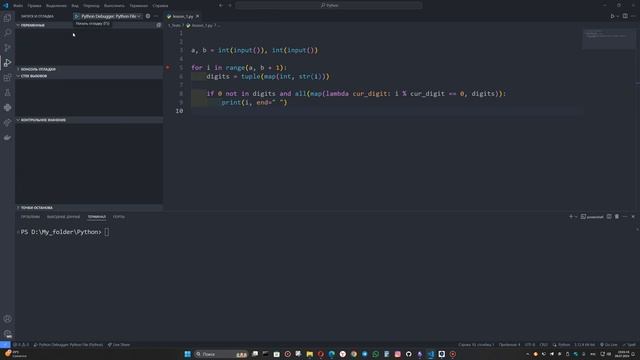The image size is (640, 360).
Task: Open the Selection menu
Action: tap(56, 6)
